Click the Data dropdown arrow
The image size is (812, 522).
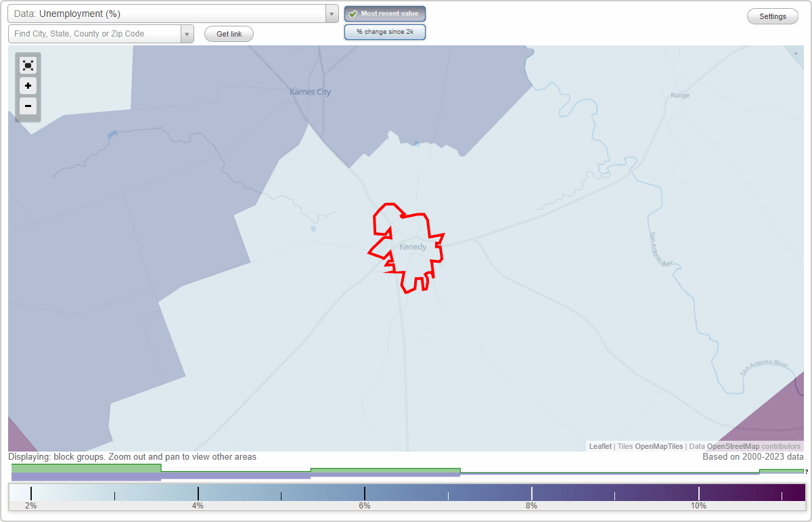(x=331, y=13)
